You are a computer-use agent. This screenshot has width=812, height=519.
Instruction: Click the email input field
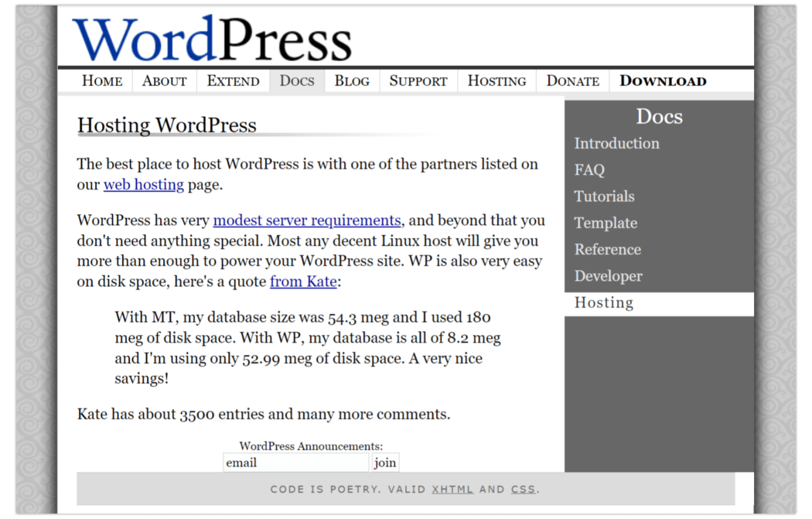point(296,462)
